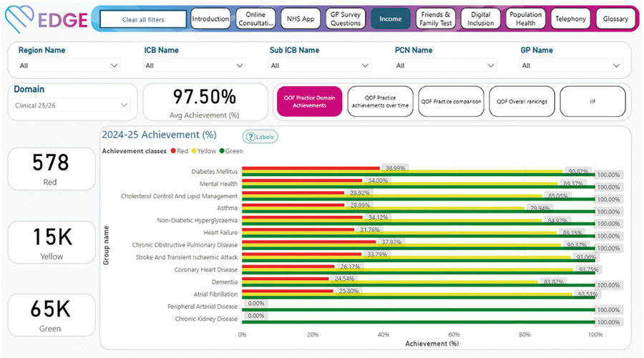Click the green legend marker
Image resolution: width=644 pixels, height=358 pixels.
tap(223, 151)
